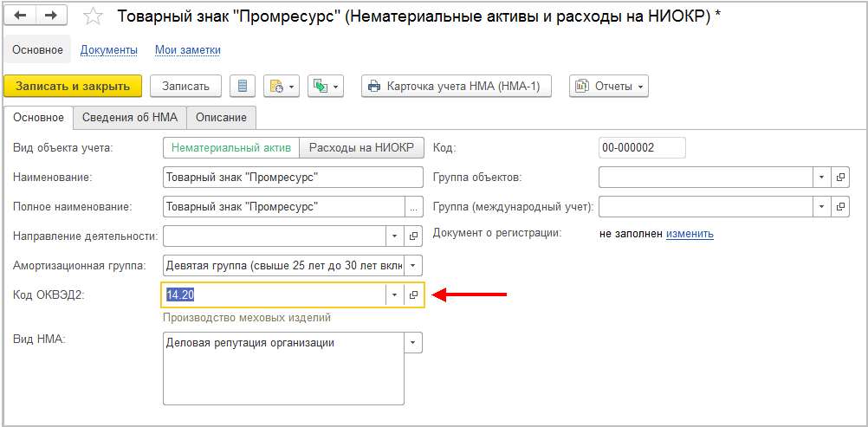Open the Группа объектов item form icon
This screenshot has height=427, width=868.
pos(840,178)
